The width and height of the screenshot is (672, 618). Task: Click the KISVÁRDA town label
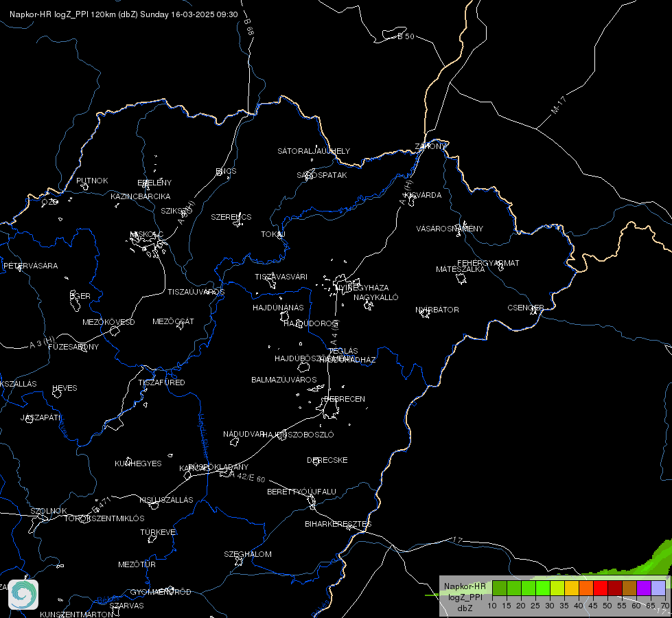click(x=424, y=195)
